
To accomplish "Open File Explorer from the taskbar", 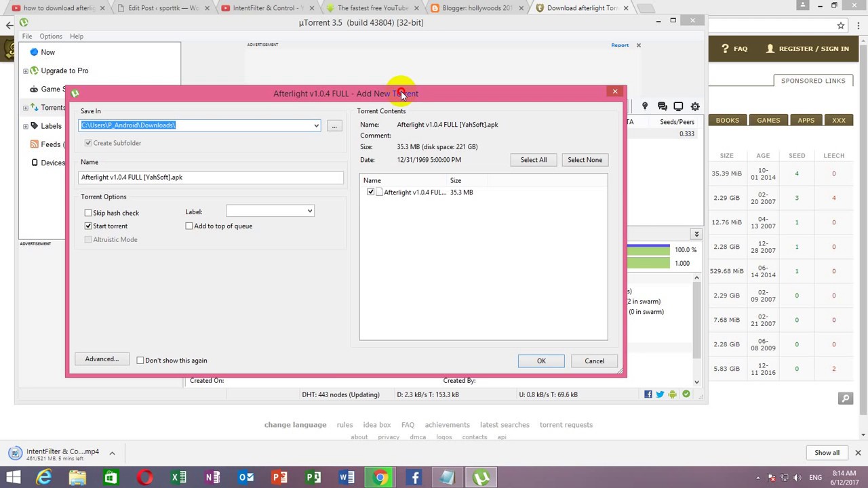I will click(77, 478).
